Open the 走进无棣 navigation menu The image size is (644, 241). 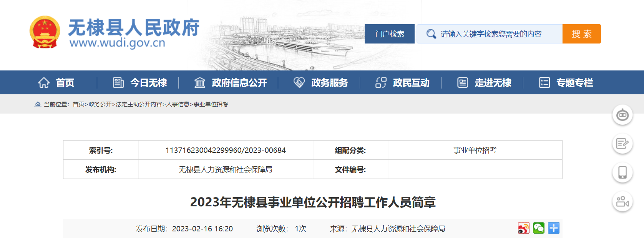tap(493, 83)
